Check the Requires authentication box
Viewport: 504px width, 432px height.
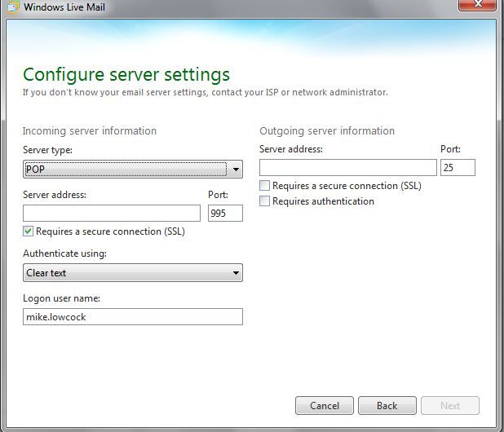[264, 201]
